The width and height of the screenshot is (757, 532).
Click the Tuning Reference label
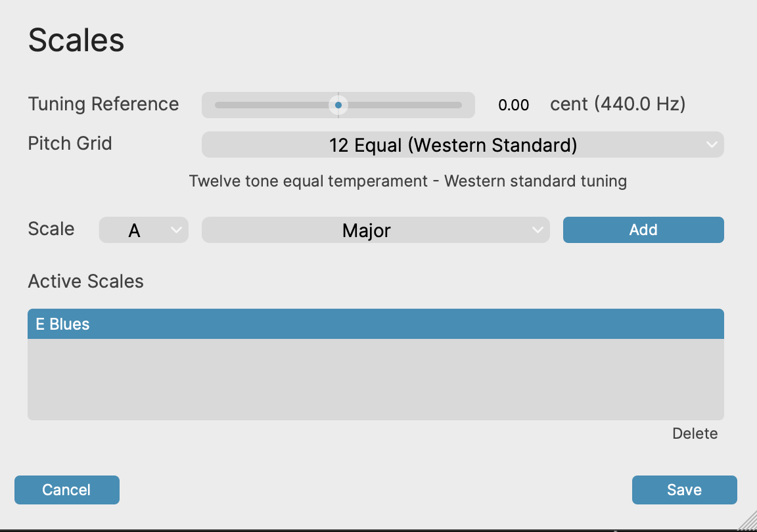(x=103, y=104)
